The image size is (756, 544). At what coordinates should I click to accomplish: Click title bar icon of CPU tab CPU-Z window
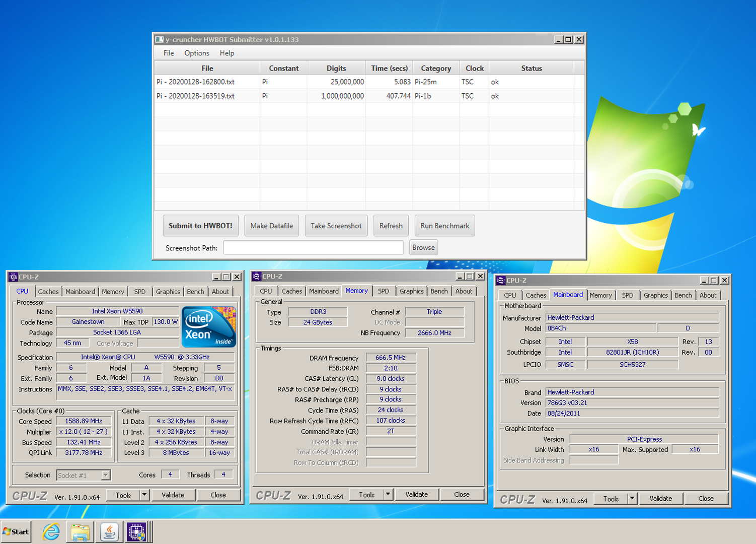13,277
